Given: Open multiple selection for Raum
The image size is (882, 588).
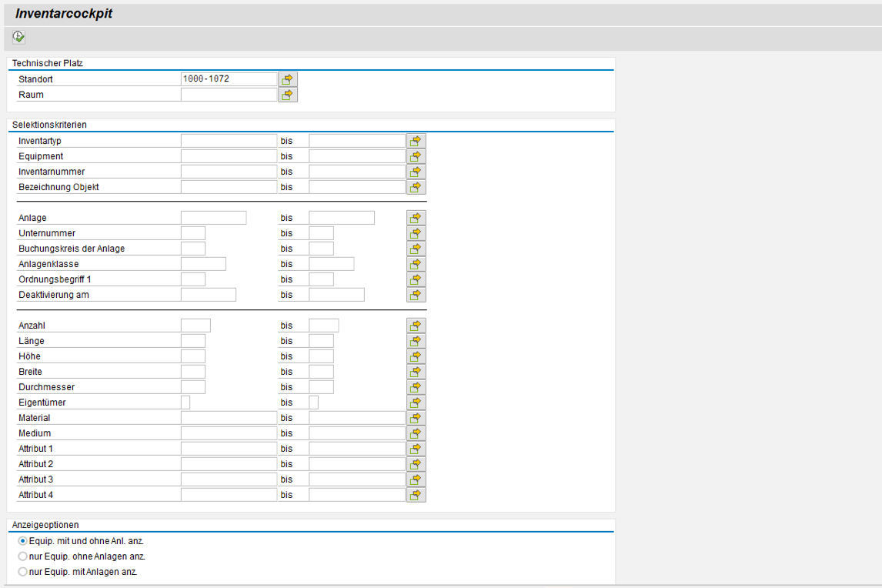Looking at the screenshot, I should tap(286, 94).
